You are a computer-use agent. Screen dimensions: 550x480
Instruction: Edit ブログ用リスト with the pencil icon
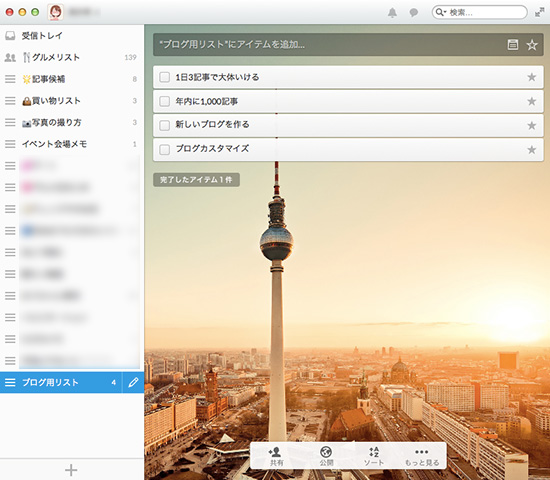pos(133,382)
